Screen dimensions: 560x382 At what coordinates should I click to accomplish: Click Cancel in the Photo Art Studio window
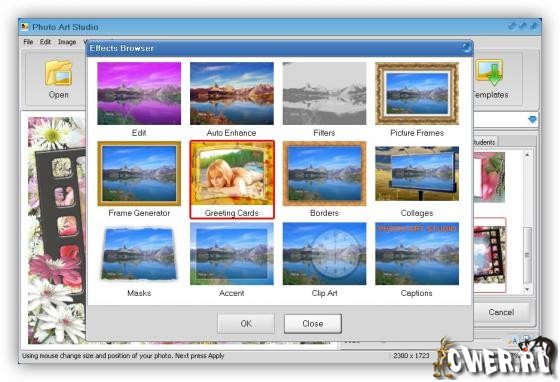point(501,312)
